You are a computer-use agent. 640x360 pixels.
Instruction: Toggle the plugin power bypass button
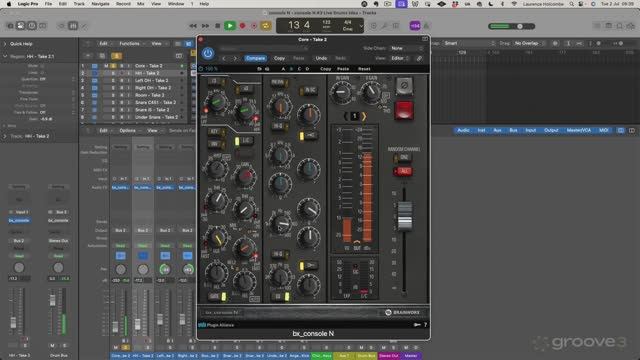[x=208, y=53]
